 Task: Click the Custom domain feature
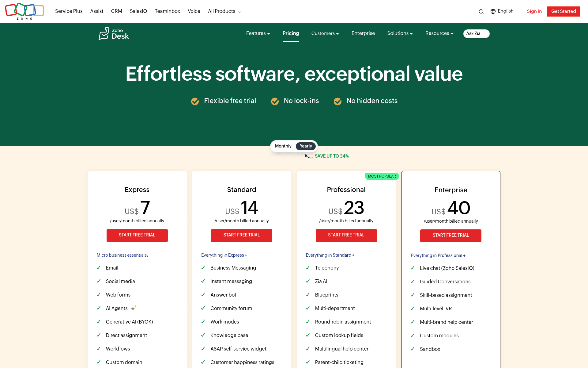coord(124,362)
